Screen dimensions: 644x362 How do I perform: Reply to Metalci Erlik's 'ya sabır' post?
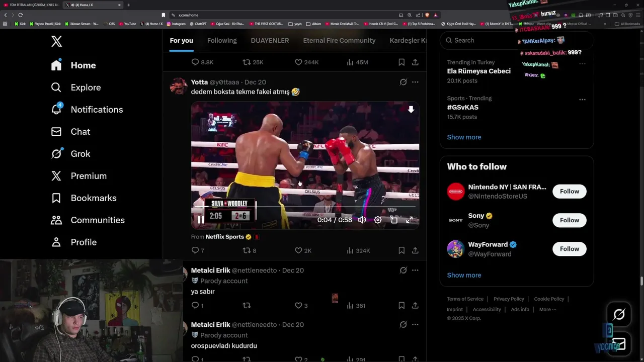[x=197, y=306]
